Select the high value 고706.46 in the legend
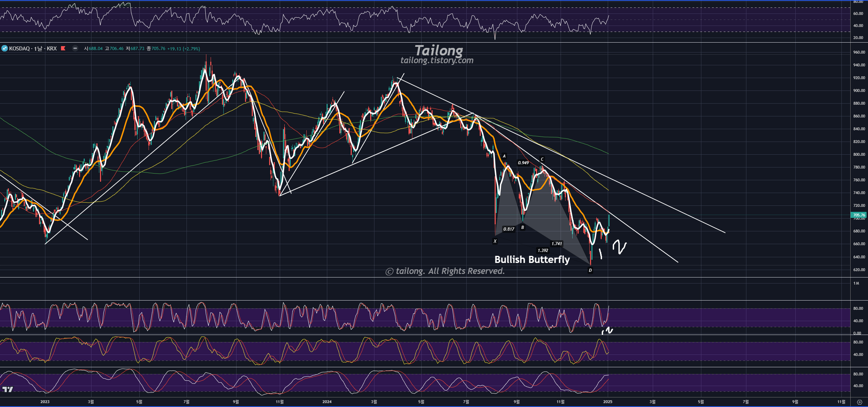This screenshot has height=407, width=868. [x=114, y=49]
